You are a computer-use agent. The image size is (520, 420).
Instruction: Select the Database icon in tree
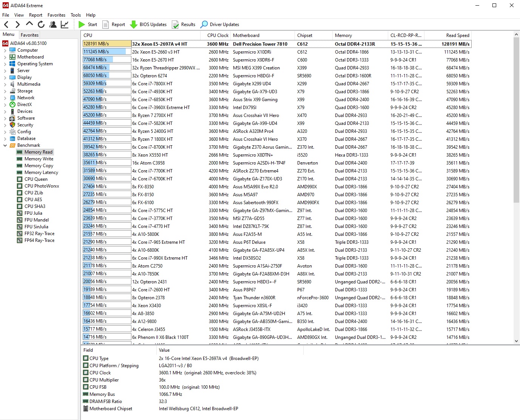(x=12, y=138)
